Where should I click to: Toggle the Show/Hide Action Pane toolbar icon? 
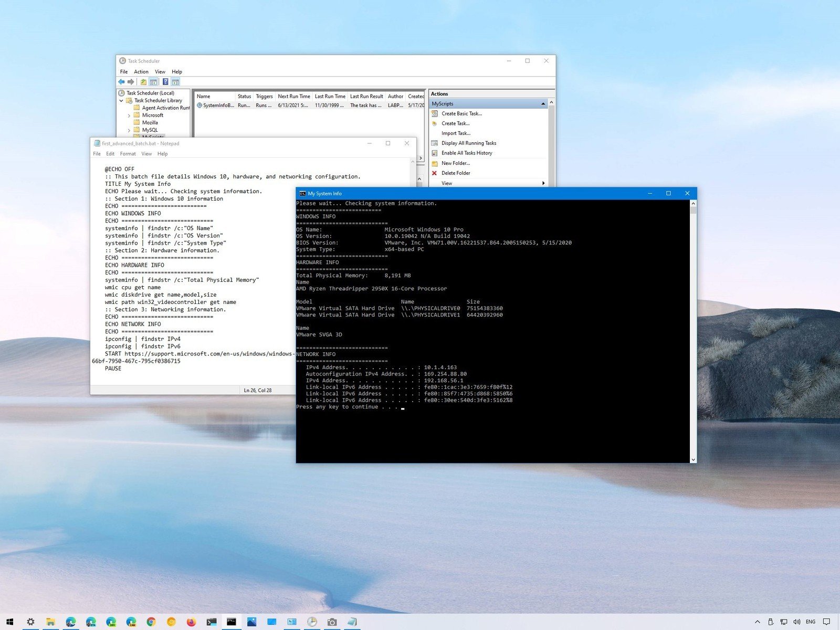[x=175, y=81]
